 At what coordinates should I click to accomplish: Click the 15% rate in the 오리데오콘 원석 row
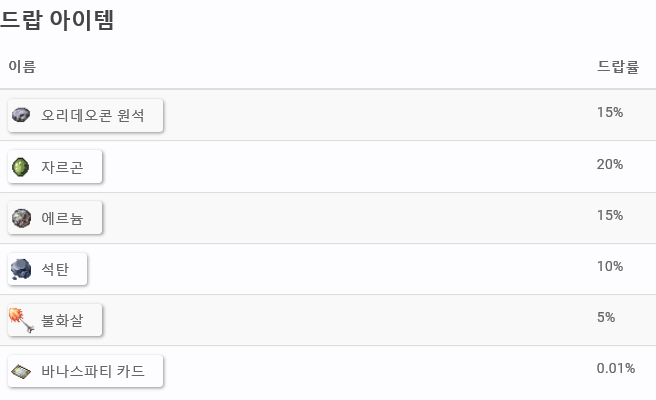click(610, 112)
